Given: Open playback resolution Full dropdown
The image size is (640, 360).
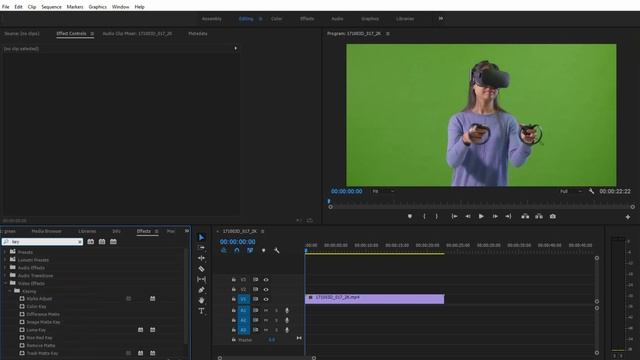Looking at the screenshot, I should (571, 191).
